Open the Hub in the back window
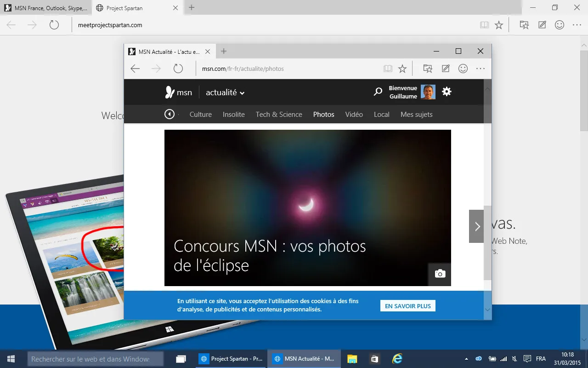Screen dimensions: 588x368 tap(524, 25)
